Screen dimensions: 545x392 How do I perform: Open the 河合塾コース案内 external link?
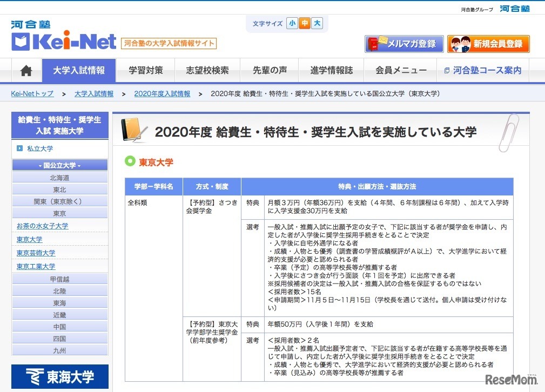(483, 71)
